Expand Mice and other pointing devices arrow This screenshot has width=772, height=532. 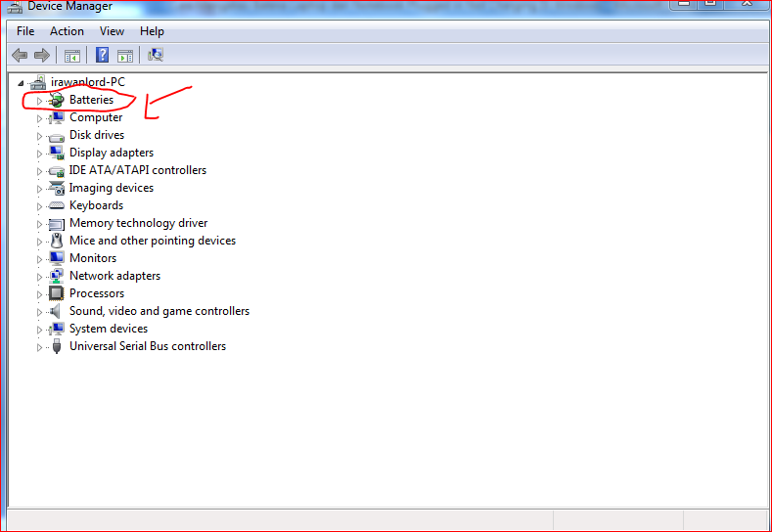(39, 243)
